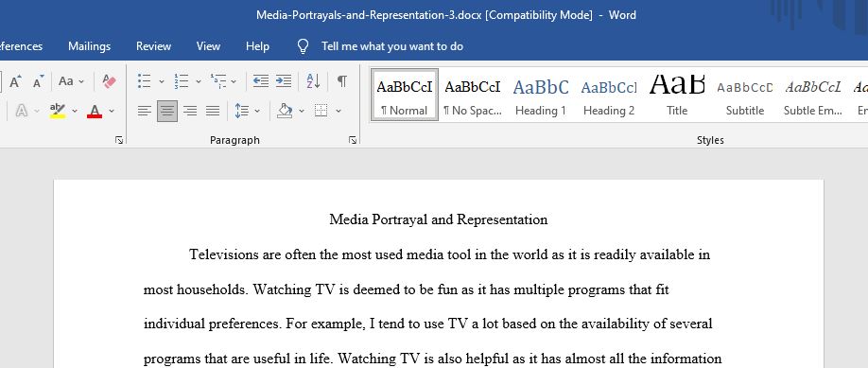This screenshot has width=868, height=368.
Task: Insert a bulleted list
Action: [x=145, y=81]
